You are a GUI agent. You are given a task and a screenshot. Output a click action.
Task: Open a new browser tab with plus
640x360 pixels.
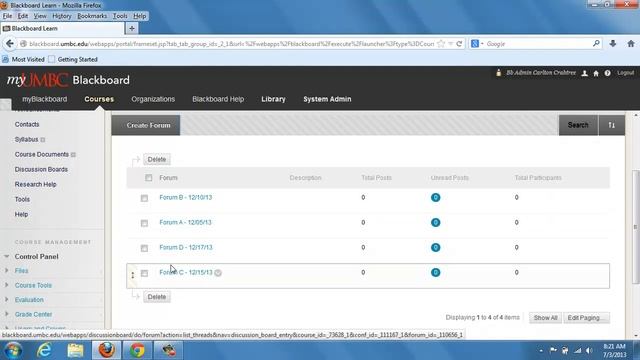coord(132,28)
